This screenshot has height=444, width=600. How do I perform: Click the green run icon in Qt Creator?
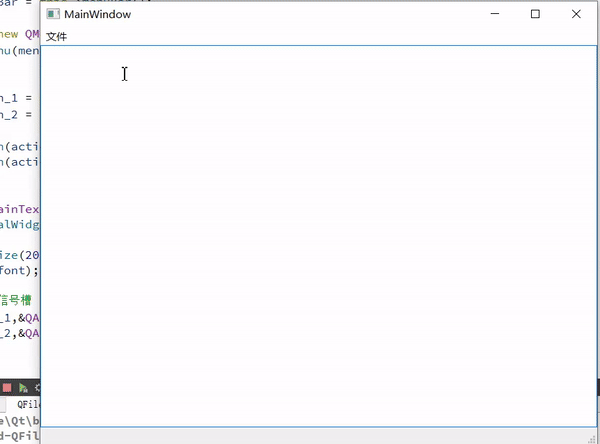tap(23, 388)
